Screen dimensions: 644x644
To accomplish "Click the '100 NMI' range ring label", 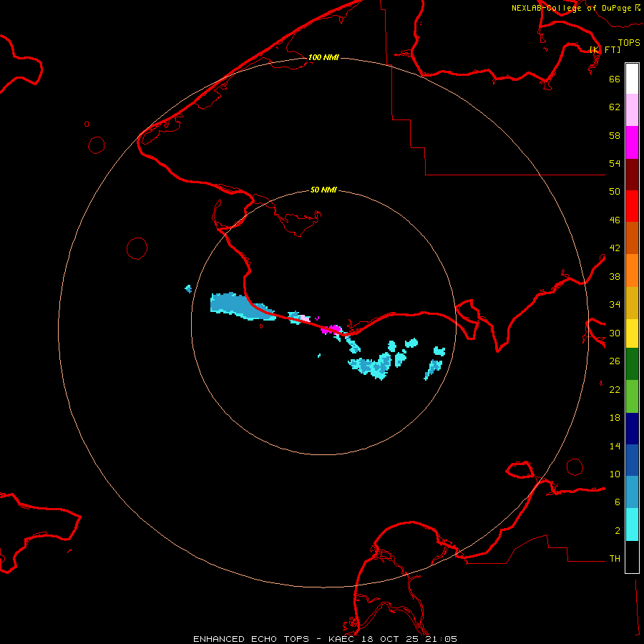I will point(323,57).
